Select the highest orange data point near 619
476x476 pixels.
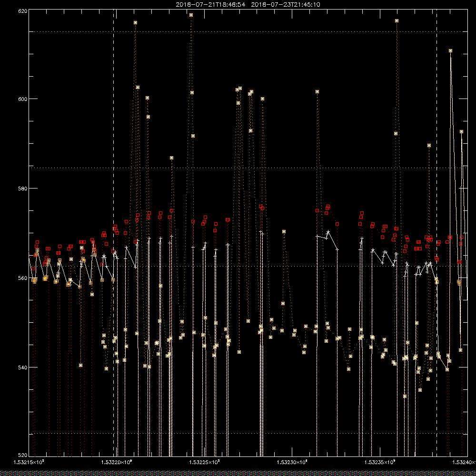pyautogui.click(x=191, y=15)
